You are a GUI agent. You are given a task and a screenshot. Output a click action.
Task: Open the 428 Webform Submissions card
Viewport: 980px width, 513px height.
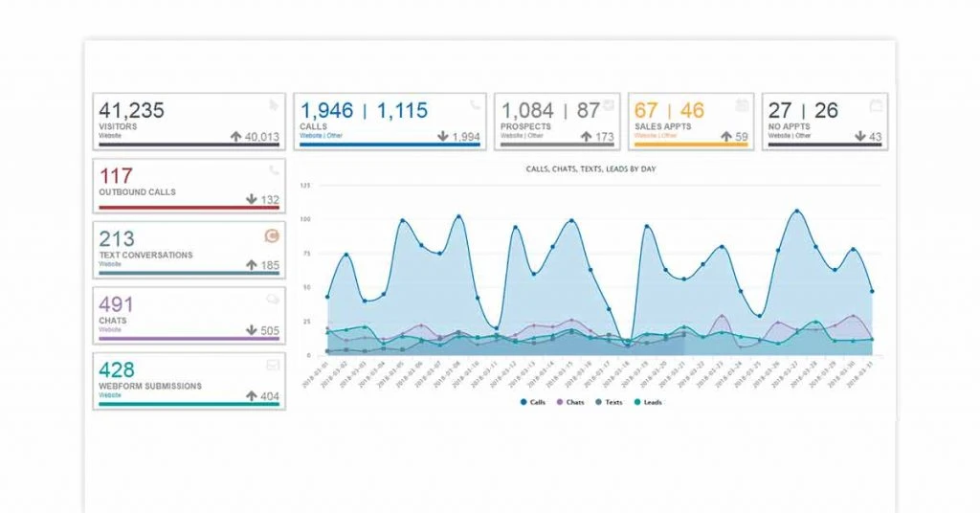189,381
